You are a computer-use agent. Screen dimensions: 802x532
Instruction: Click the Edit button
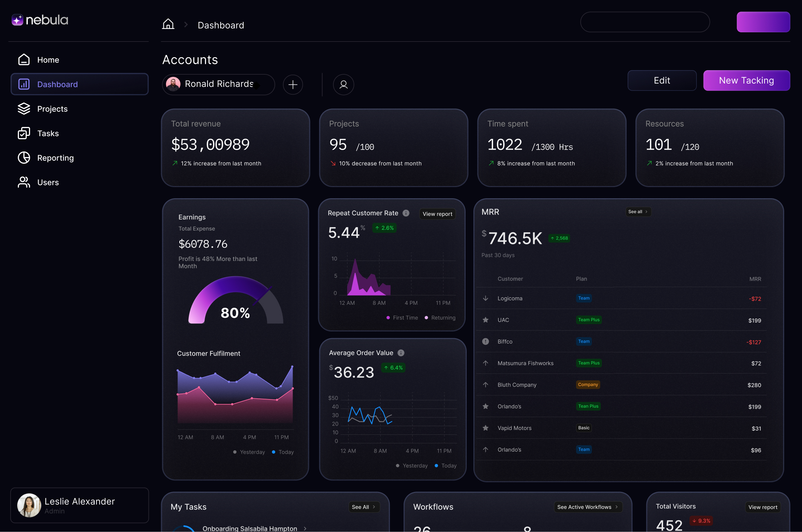tap(662, 81)
